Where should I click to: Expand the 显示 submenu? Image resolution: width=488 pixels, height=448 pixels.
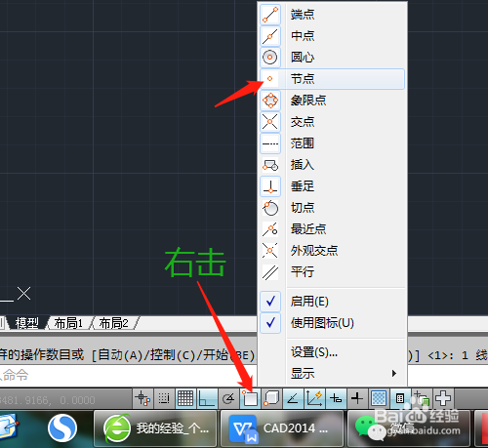(332, 374)
